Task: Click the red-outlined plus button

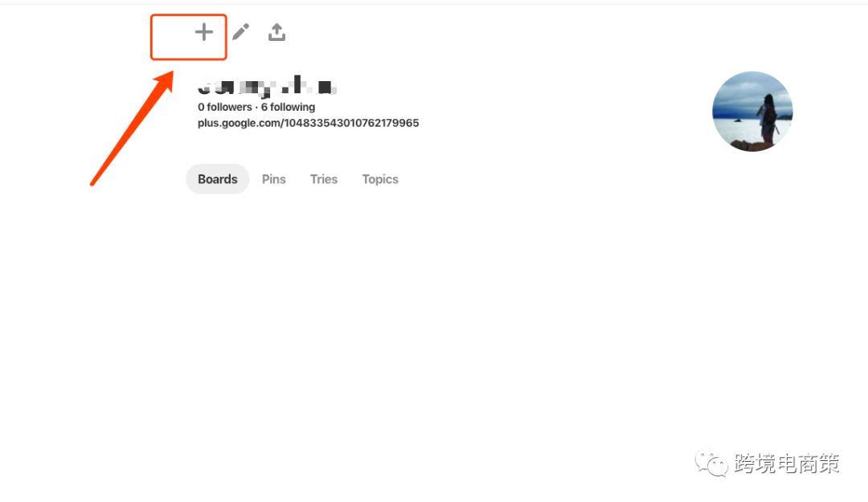Action: pos(189,37)
